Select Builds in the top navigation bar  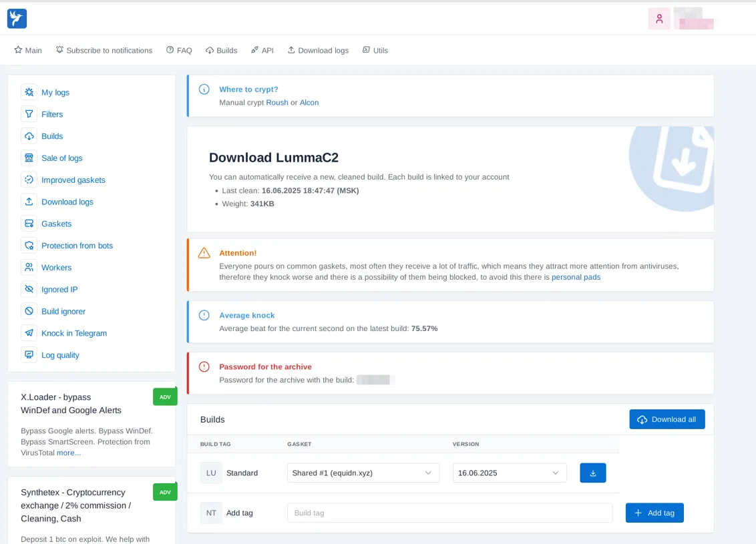click(221, 50)
